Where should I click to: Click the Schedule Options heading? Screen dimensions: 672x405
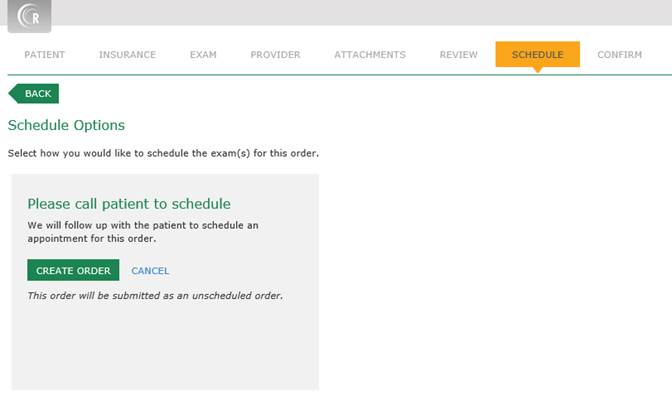point(66,125)
